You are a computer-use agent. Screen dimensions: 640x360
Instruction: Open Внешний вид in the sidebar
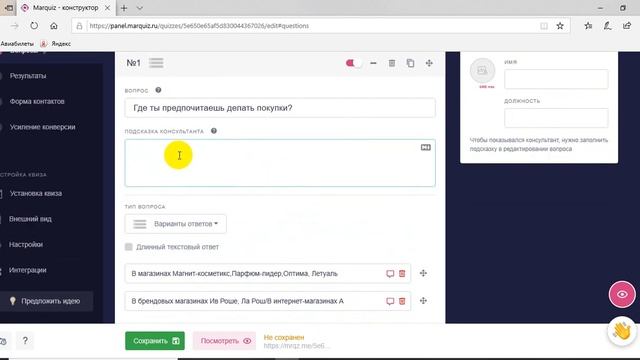(30, 219)
